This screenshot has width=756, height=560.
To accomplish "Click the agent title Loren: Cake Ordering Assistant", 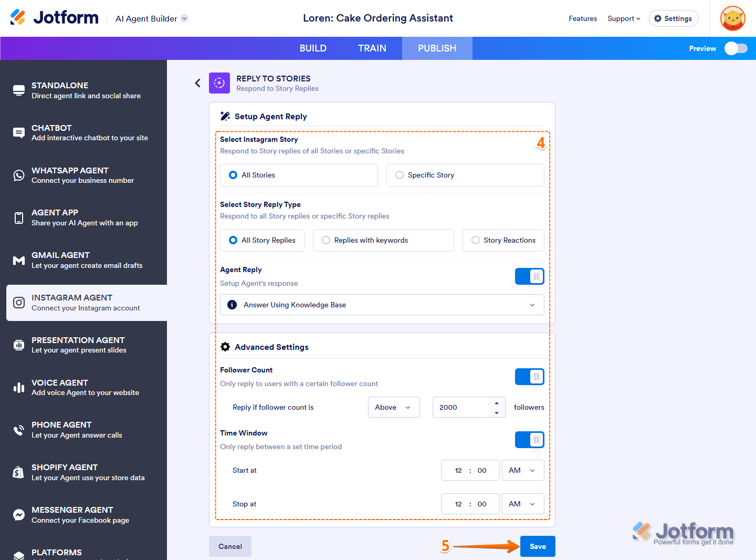I will tap(378, 18).
